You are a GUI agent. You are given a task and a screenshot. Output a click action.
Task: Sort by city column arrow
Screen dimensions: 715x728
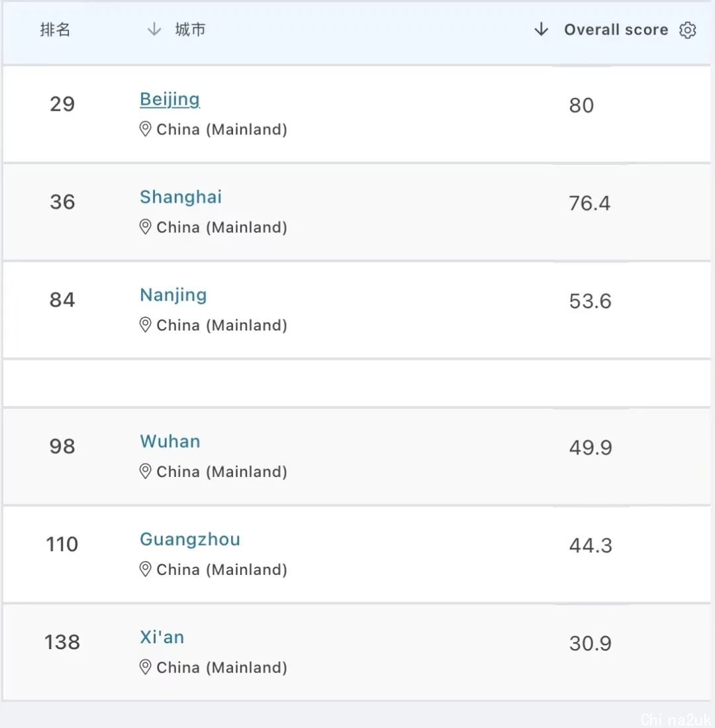coord(154,30)
